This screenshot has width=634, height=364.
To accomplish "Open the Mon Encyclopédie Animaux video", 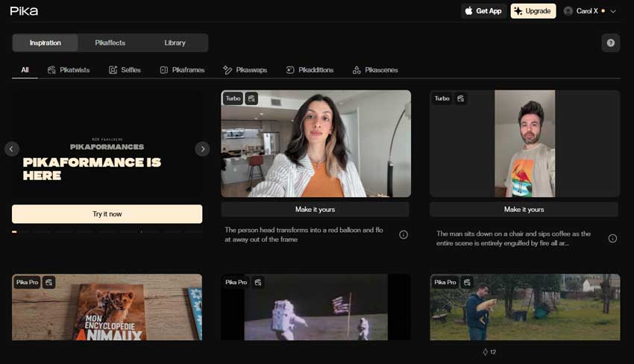I will coord(107,307).
